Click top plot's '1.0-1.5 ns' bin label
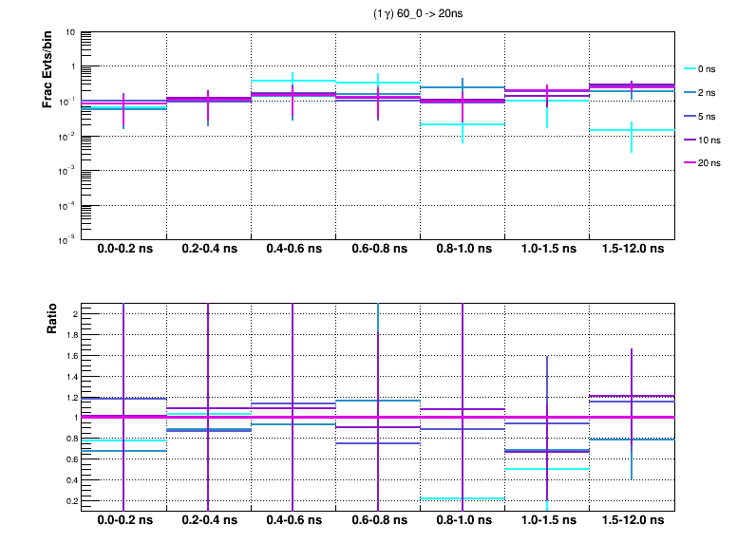This screenshot has height=543, width=756. [x=547, y=250]
